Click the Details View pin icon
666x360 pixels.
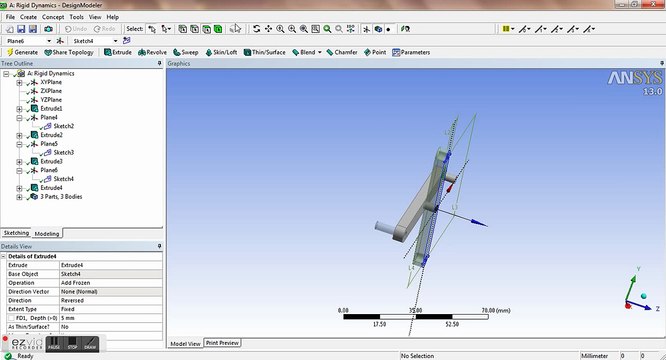(160, 246)
